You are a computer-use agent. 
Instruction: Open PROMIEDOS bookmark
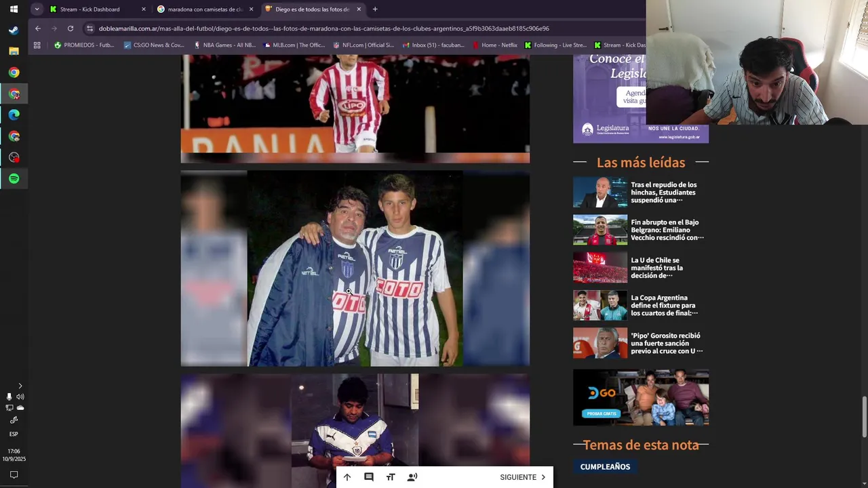84,45
